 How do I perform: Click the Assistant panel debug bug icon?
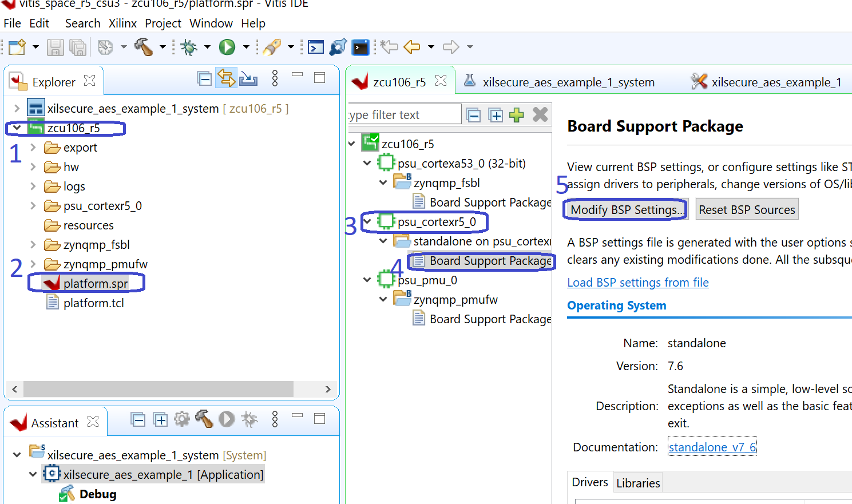point(249,419)
